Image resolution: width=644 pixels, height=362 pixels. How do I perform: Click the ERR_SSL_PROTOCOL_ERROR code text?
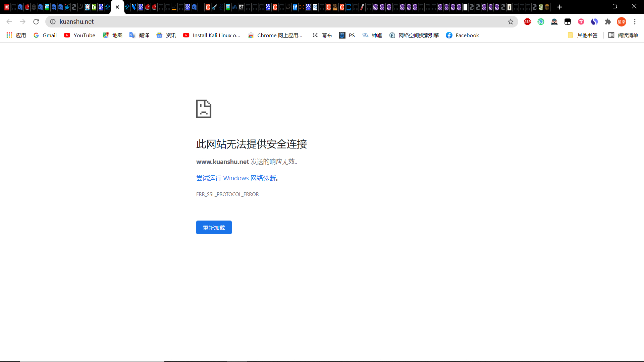point(227,194)
